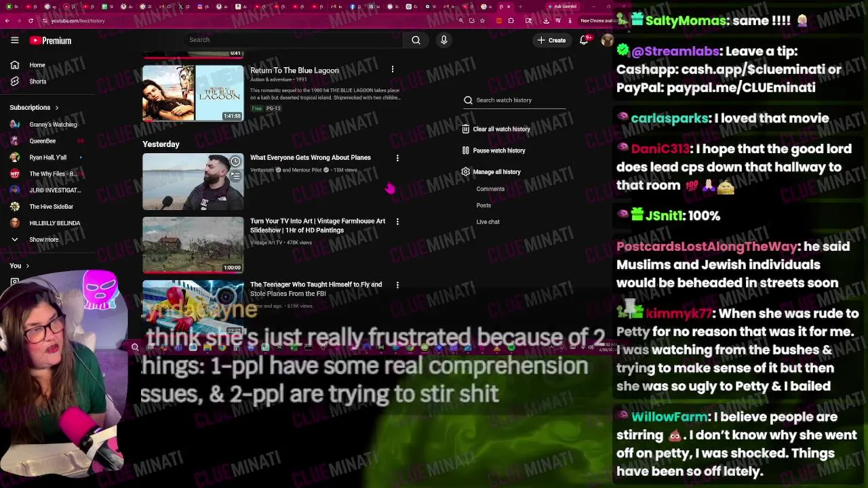Open the account avatar menu
The height and width of the screenshot is (488, 868).
click(x=607, y=40)
